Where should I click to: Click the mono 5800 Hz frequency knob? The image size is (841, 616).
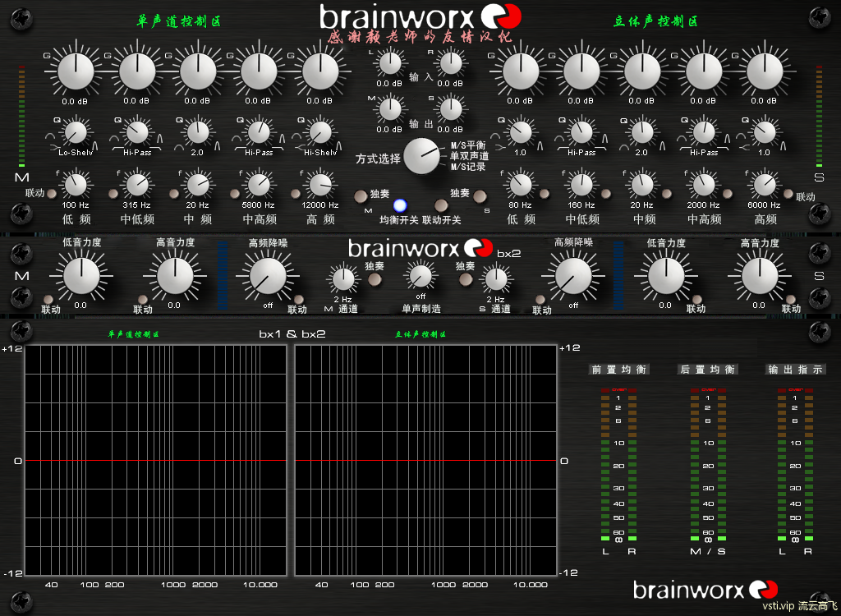(259, 185)
